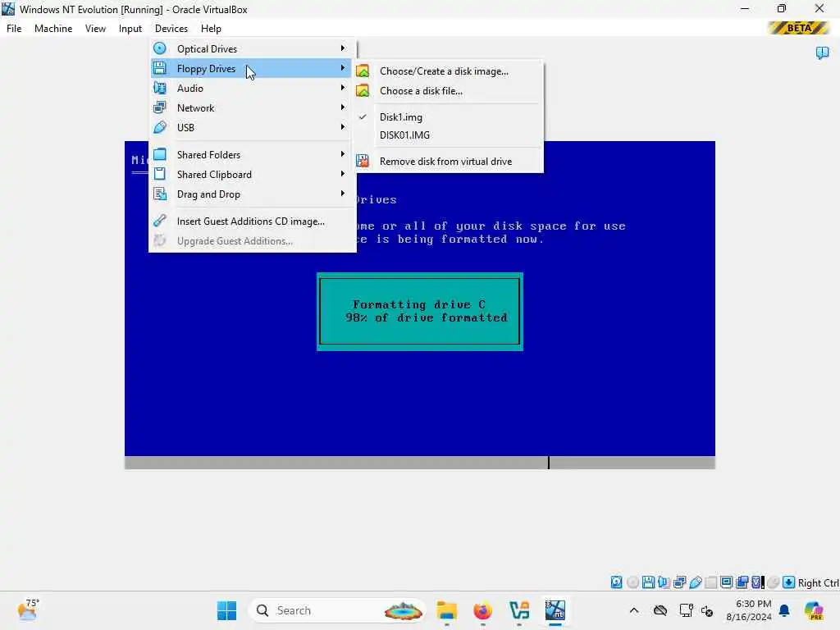
Task: Open the Windows Start menu
Action: point(226,610)
